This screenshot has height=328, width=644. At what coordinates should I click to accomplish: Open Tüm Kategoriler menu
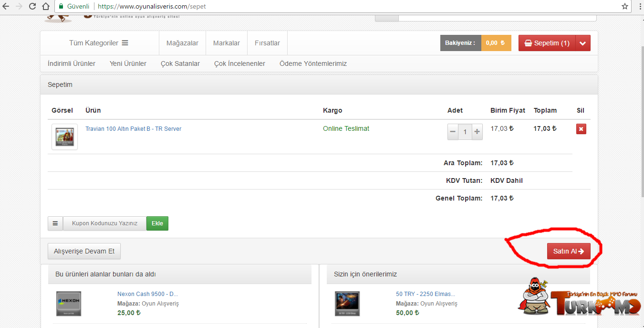click(x=99, y=43)
